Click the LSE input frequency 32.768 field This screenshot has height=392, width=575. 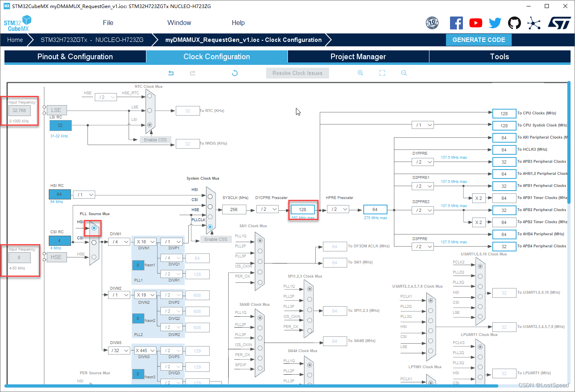(19, 110)
